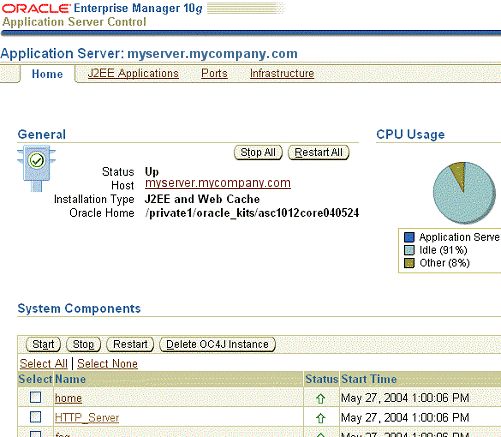
Task: Click the Idle (91%) legend swatch
Action: click(x=409, y=250)
